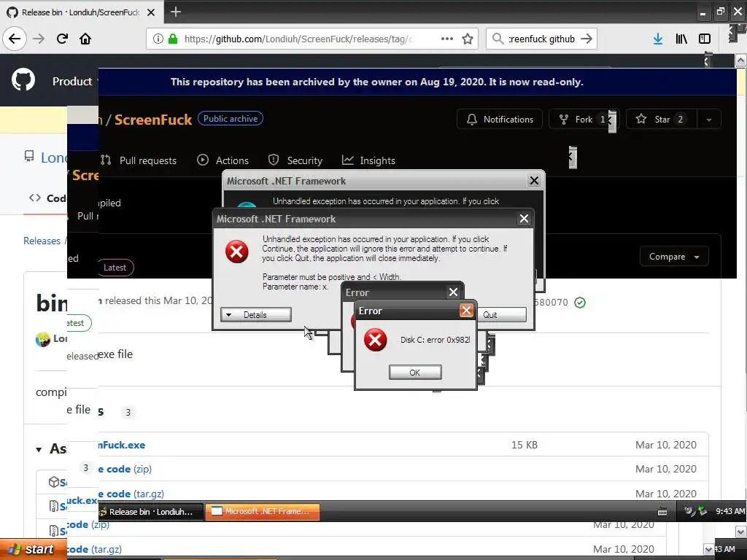Click the Product menu in GitHub header
Viewport: 747px width, 560px height.
[72, 82]
